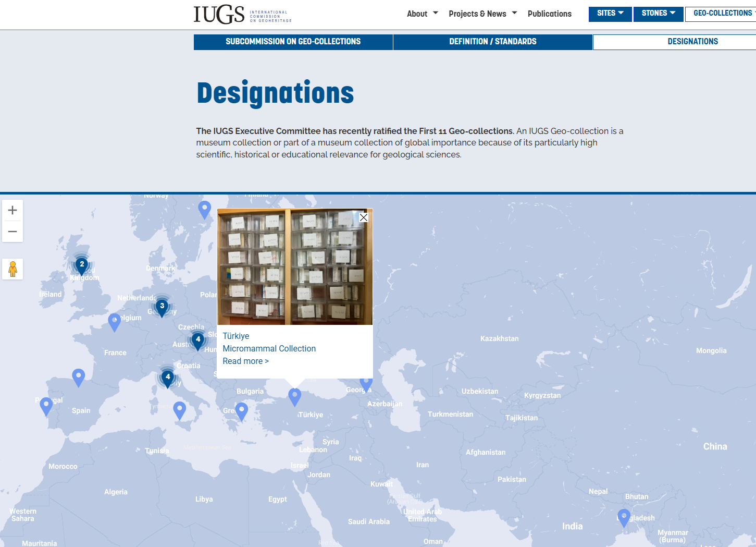
Task: Open the SITES dropdown button
Action: click(610, 14)
